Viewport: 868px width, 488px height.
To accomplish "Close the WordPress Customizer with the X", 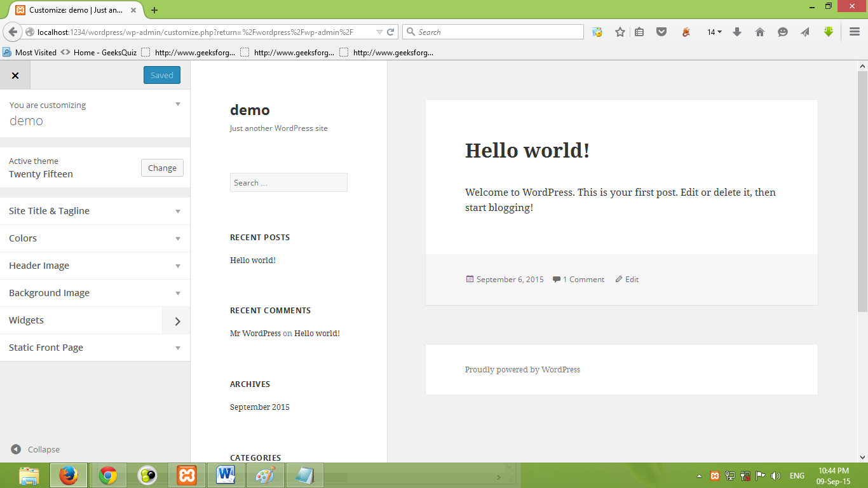I will tap(15, 76).
